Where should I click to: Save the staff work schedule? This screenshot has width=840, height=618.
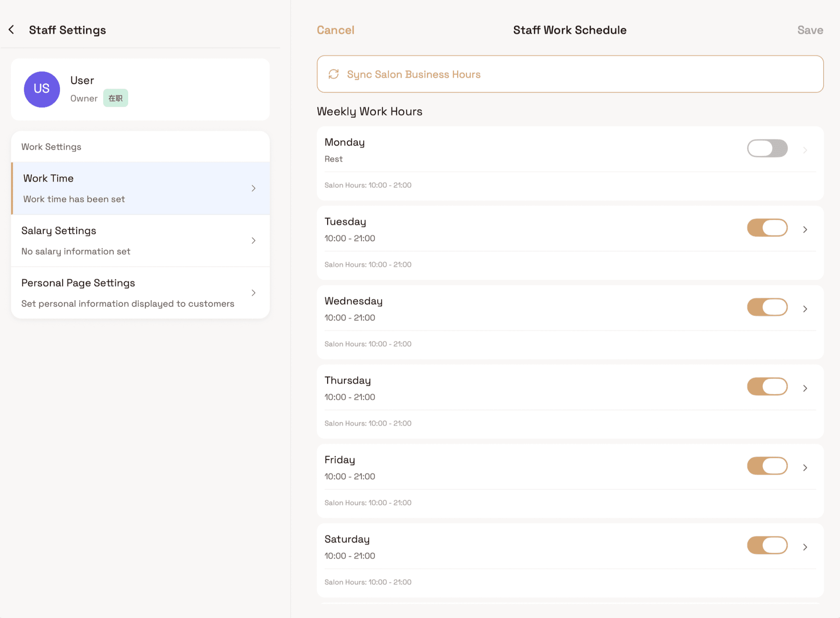click(810, 30)
